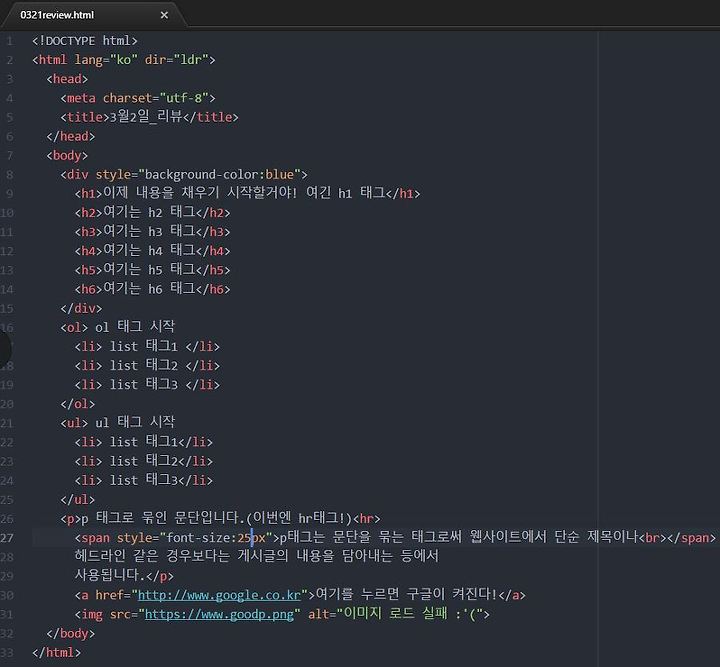Click the closing html tag on line 33
Screen dimensions: 720x667
pos(56,652)
